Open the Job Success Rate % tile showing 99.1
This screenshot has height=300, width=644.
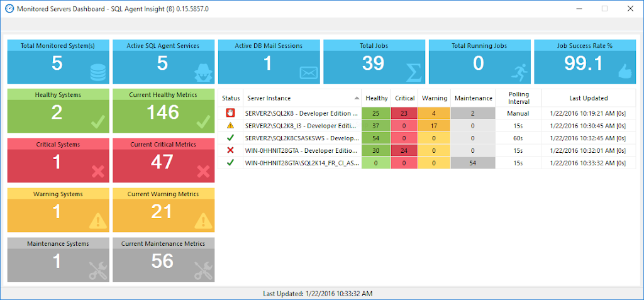click(585, 62)
